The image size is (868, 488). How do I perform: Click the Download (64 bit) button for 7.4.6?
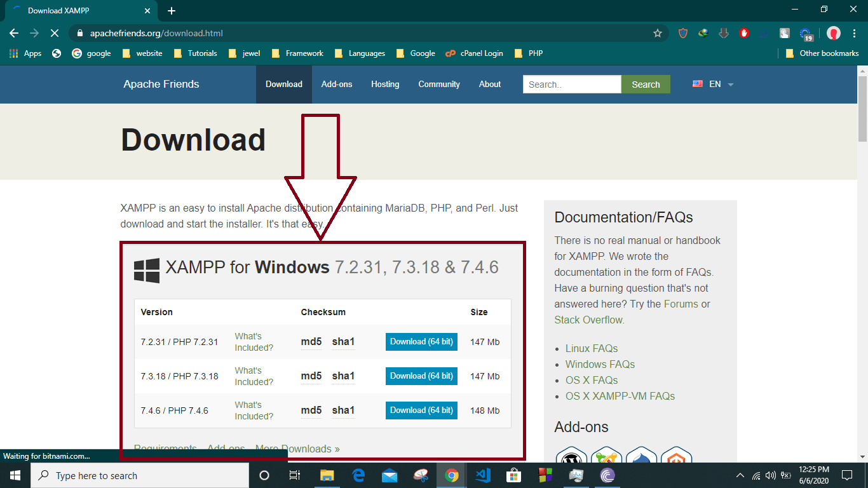point(421,410)
